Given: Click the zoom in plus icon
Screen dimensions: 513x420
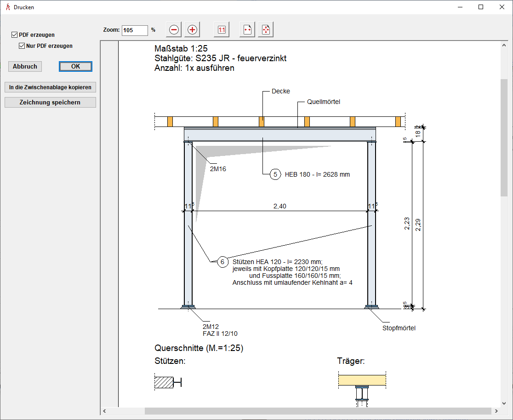Looking at the screenshot, I should pos(192,30).
